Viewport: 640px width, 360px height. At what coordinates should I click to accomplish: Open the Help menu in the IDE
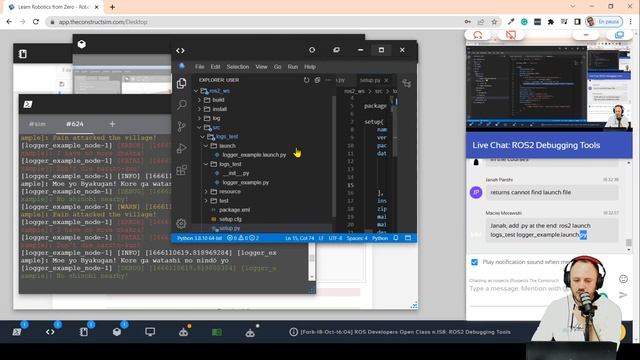pyautogui.click(x=310, y=67)
